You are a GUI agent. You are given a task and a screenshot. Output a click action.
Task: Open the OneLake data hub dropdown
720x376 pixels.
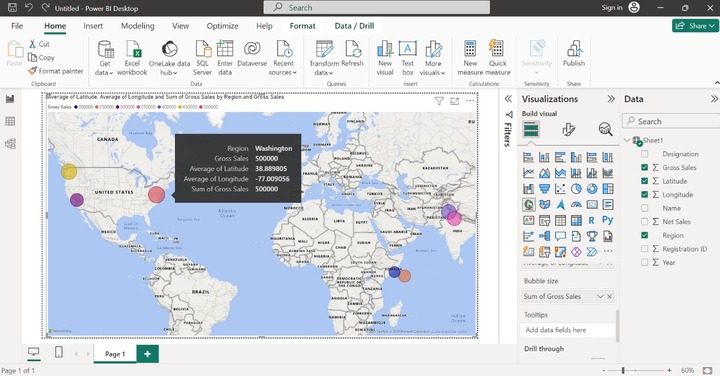(x=169, y=58)
